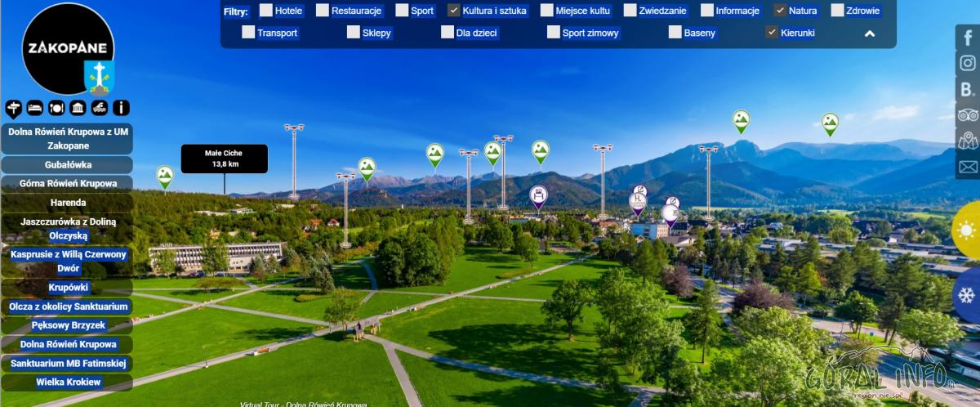
Task: Enable the Zdrowie filter checkbox
Action: pyautogui.click(x=837, y=11)
